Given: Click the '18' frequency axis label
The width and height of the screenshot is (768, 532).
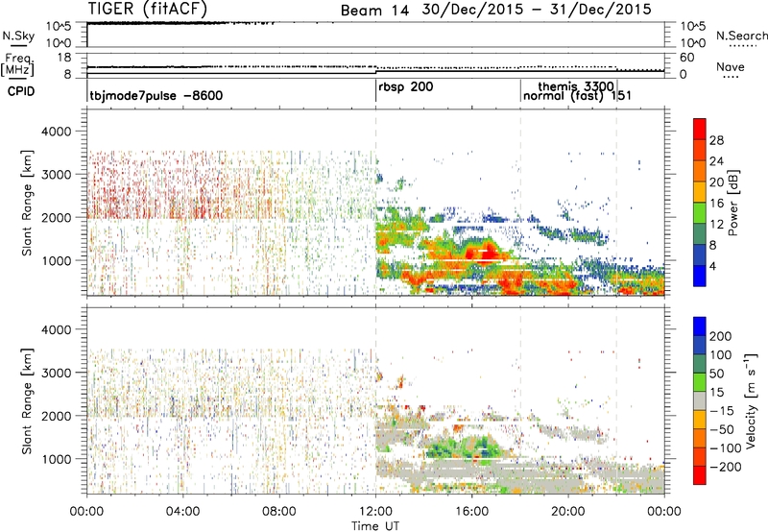Looking at the screenshot, I should click(64, 58).
